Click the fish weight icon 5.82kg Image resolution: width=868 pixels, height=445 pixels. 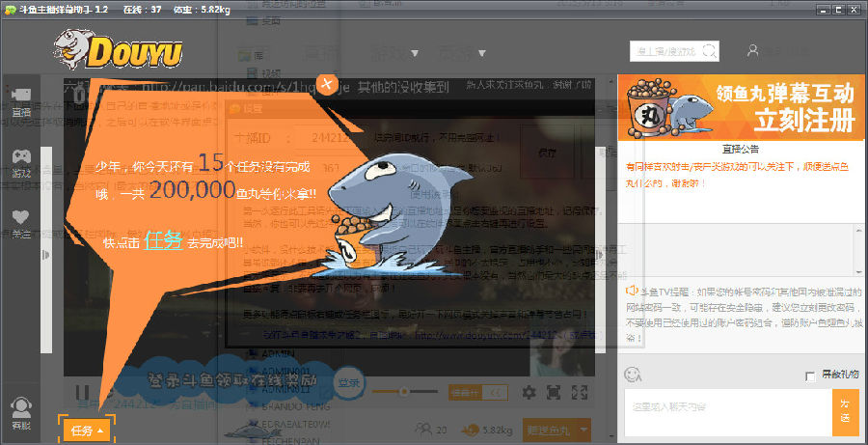(471, 429)
